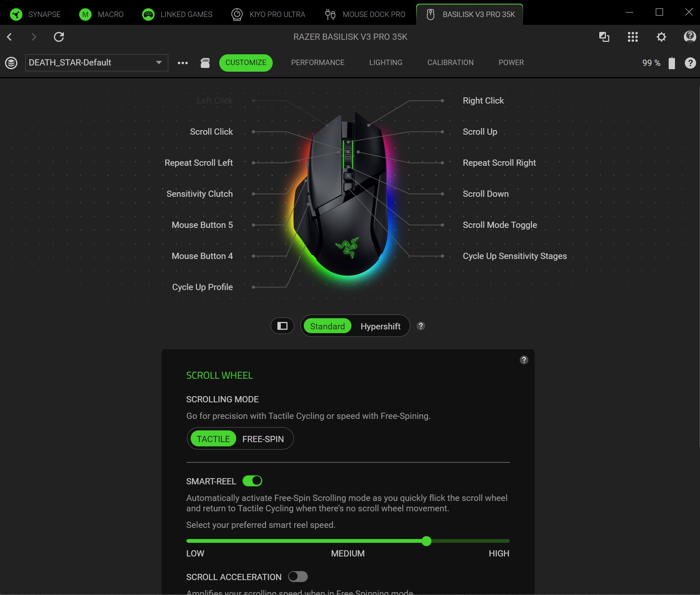Image resolution: width=700 pixels, height=595 pixels.
Task: Open the top-right help and feedback icon
Action: 690,37
